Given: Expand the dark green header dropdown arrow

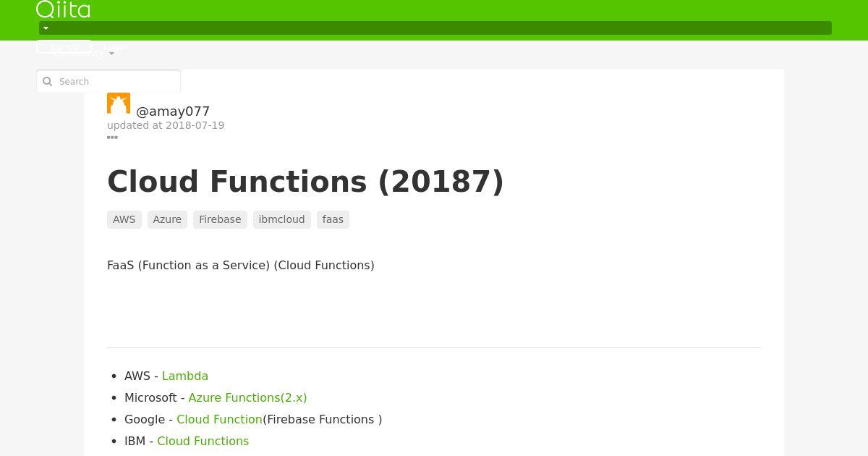Looking at the screenshot, I should 46,28.
